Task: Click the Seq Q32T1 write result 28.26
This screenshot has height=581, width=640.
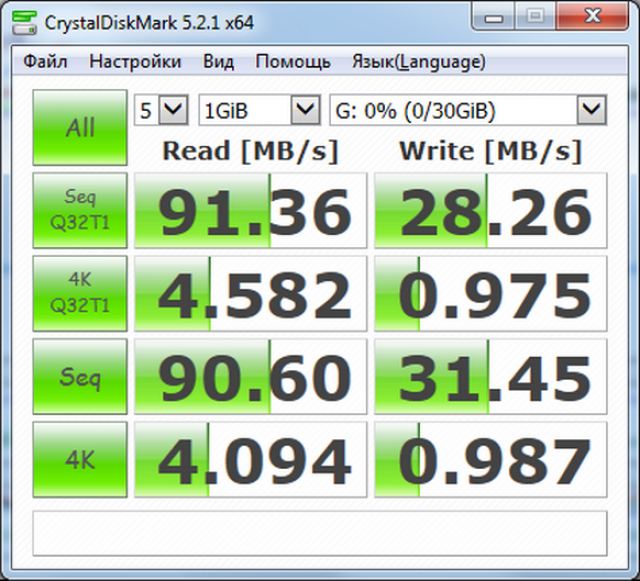Action: coord(490,211)
